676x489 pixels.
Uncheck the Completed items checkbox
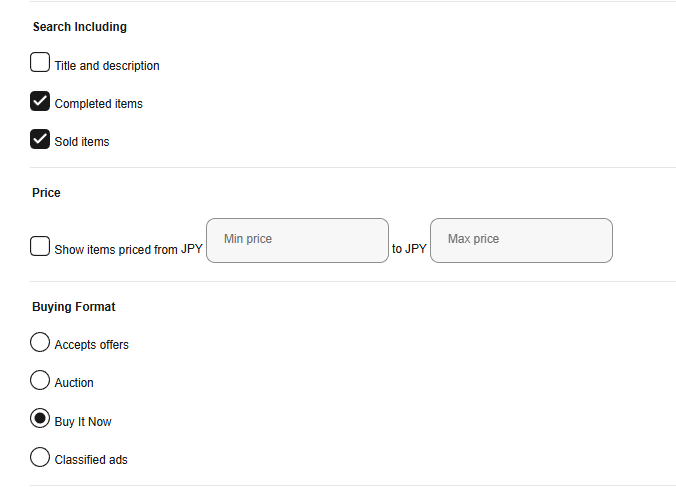[40, 101]
